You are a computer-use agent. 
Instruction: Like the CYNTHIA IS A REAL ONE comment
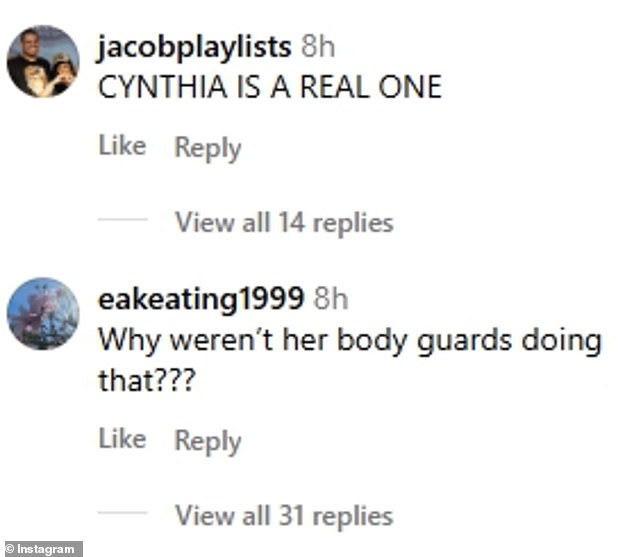123,146
